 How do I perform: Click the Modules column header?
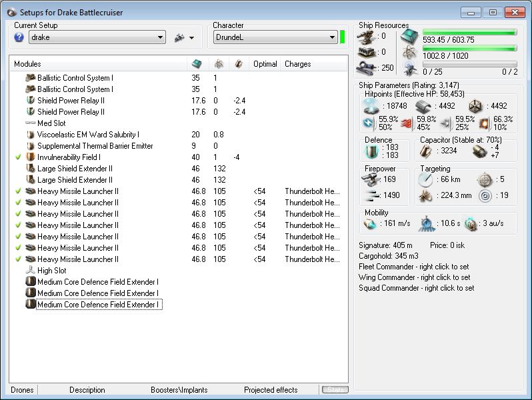pos(99,64)
